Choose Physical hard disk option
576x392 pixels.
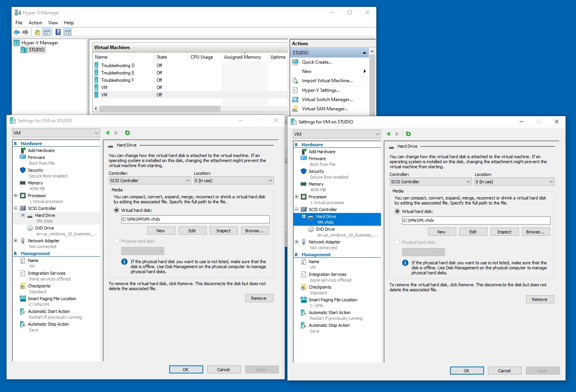pyautogui.click(x=116, y=241)
